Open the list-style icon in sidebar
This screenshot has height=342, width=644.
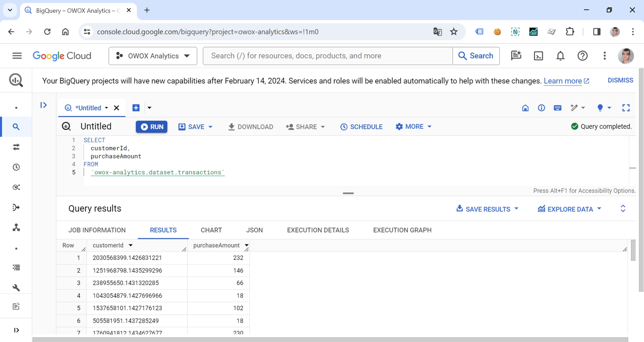point(16,267)
